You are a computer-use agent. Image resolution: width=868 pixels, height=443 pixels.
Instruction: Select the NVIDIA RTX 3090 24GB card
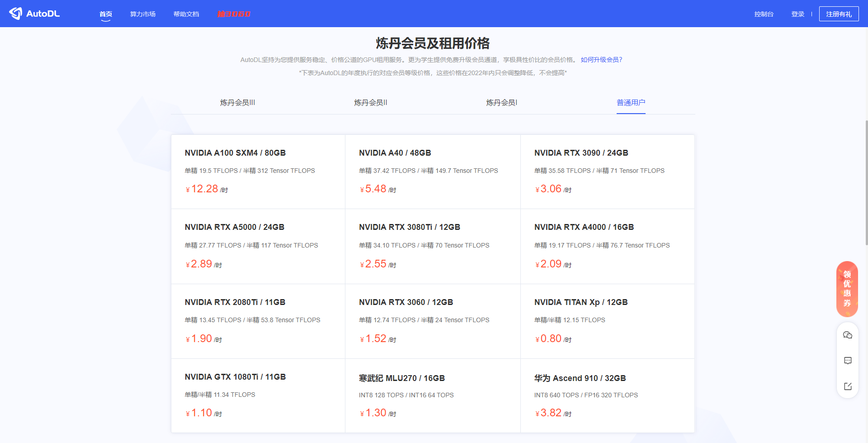(607, 171)
